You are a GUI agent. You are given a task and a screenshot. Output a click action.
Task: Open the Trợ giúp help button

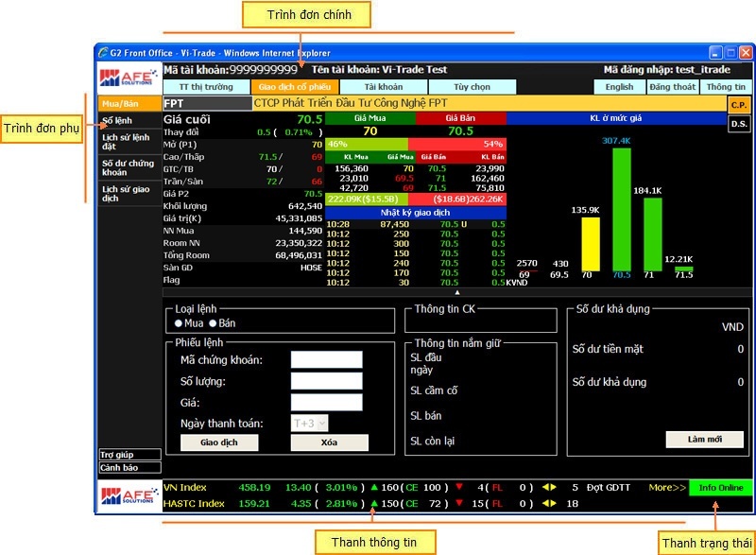(129, 455)
